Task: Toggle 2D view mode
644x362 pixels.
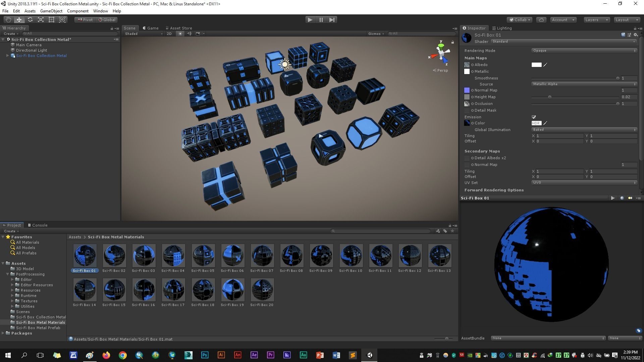Action: tap(169, 34)
